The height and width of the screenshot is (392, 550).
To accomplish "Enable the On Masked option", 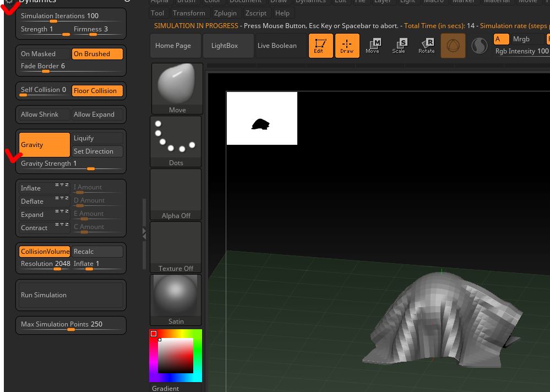I will (x=44, y=53).
